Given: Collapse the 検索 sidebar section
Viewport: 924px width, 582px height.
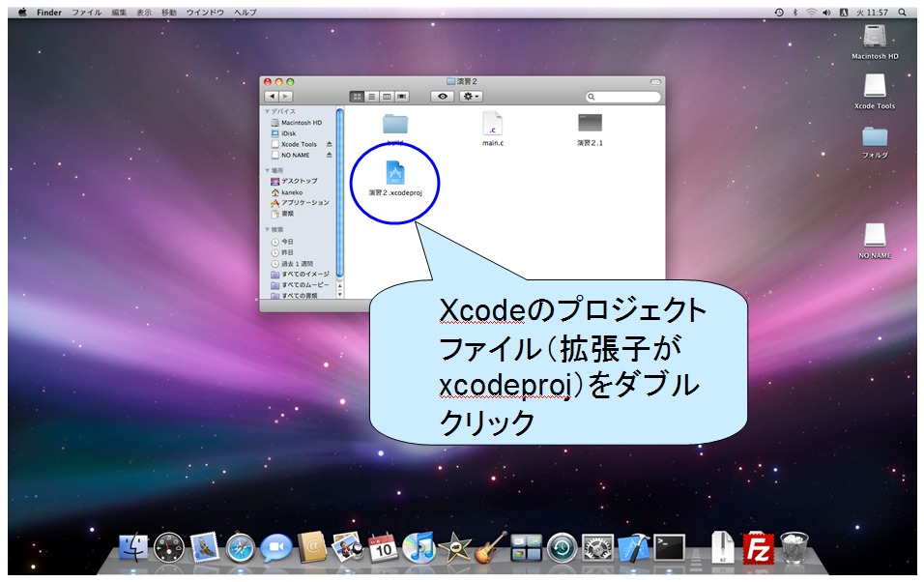Looking at the screenshot, I should pos(268,229).
